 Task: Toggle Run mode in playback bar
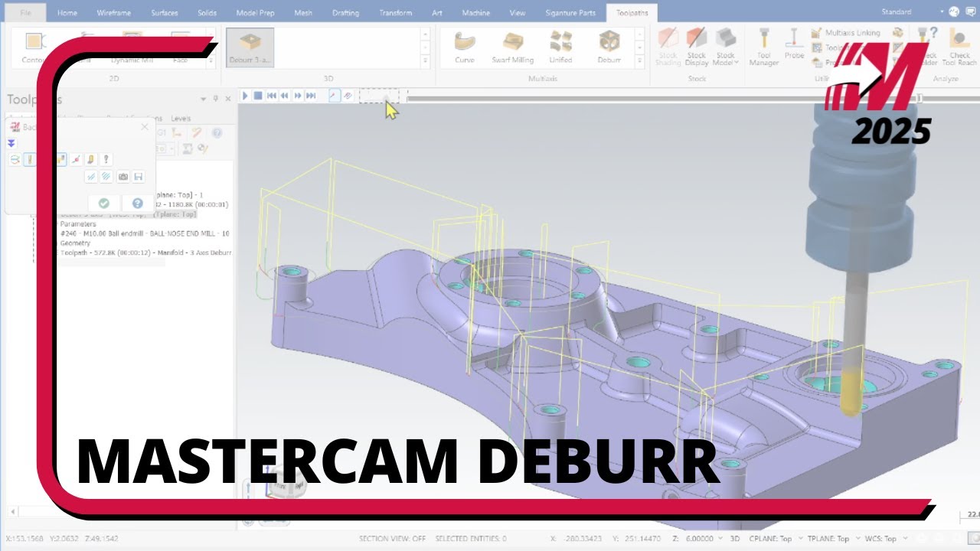coord(348,96)
